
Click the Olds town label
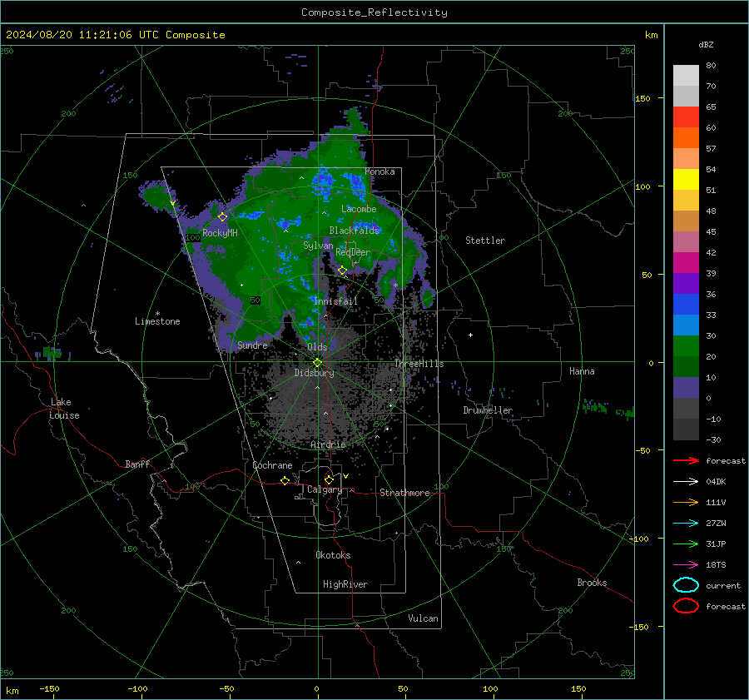point(317,347)
